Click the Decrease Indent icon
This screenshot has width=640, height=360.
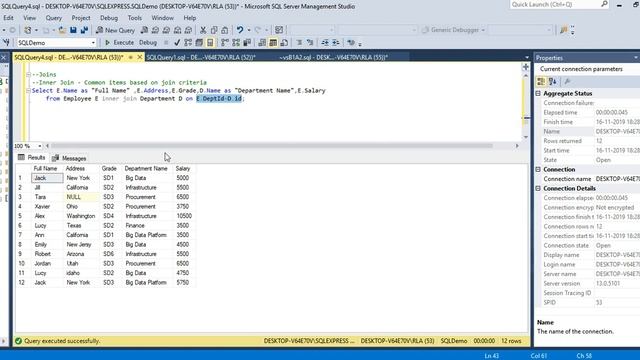[325, 42]
